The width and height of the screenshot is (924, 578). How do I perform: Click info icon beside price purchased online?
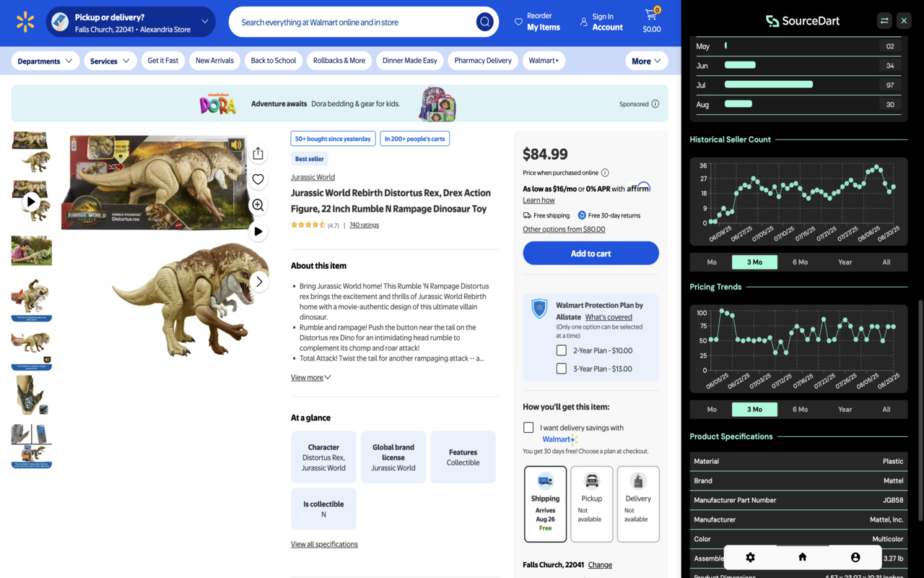point(605,173)
